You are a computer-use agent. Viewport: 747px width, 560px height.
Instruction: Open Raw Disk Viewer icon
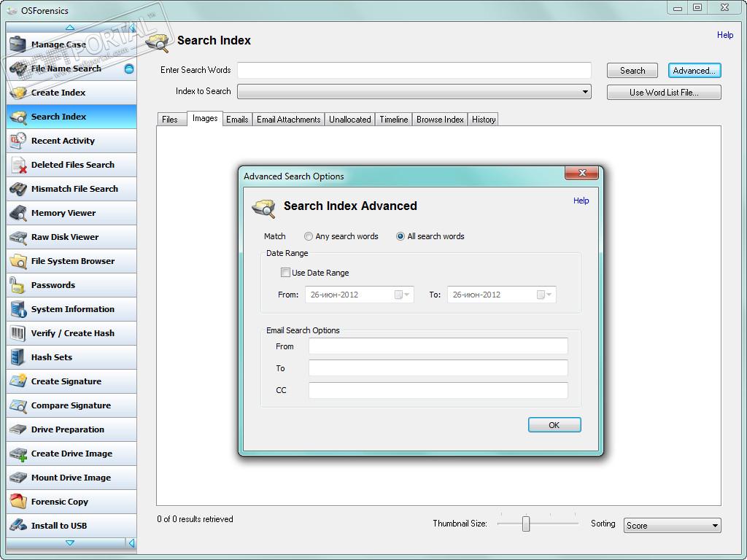pos(18,237)
